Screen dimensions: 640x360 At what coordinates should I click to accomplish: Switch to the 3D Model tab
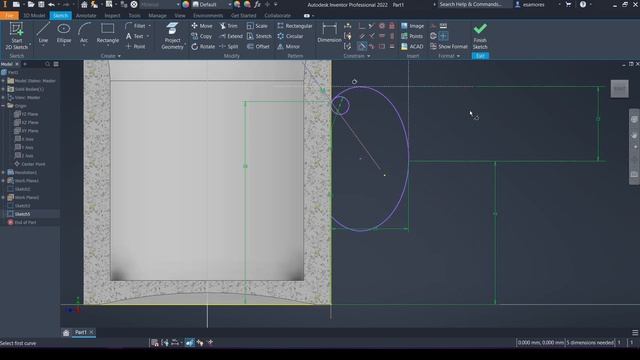pos(34,16)
